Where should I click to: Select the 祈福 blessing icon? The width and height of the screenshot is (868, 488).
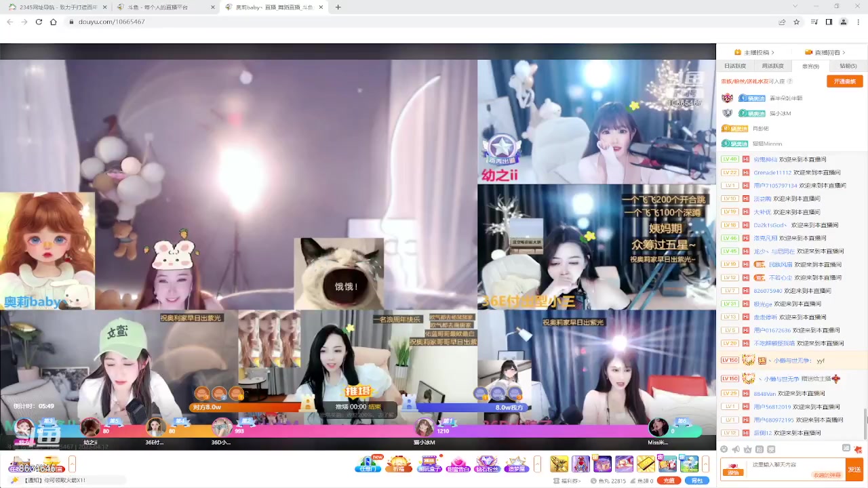(x=399, y=464)
